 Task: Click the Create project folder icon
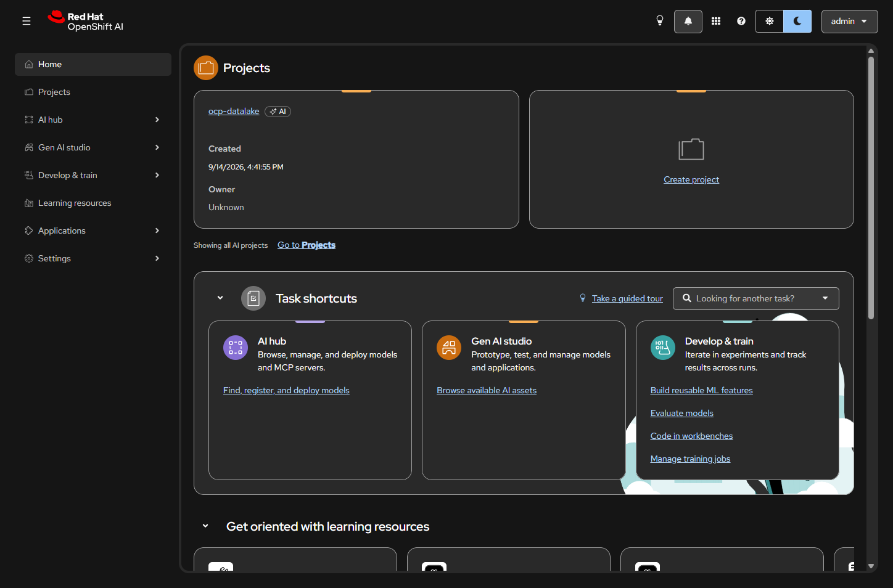click(691, 149)
